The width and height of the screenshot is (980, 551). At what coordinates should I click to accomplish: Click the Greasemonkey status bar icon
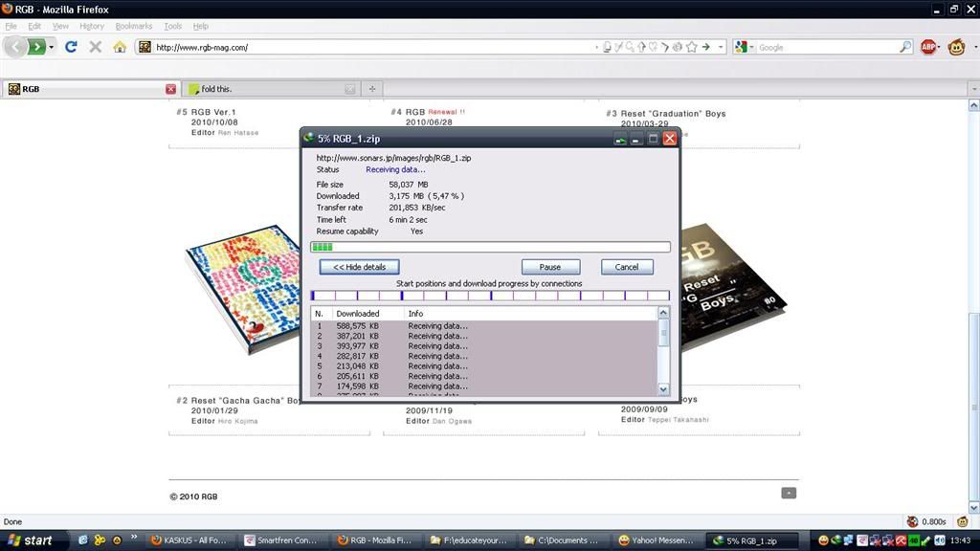point(963,521)
